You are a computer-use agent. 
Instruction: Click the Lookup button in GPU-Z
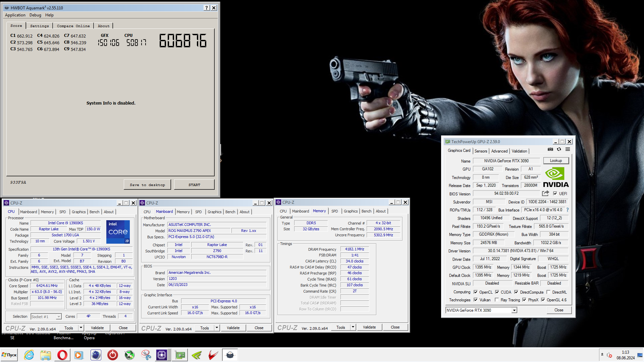click(556, 161)
